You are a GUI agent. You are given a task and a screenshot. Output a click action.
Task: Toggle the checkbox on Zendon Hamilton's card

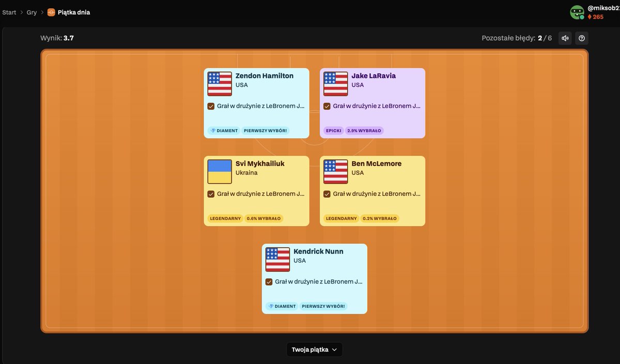pos(211,106)
